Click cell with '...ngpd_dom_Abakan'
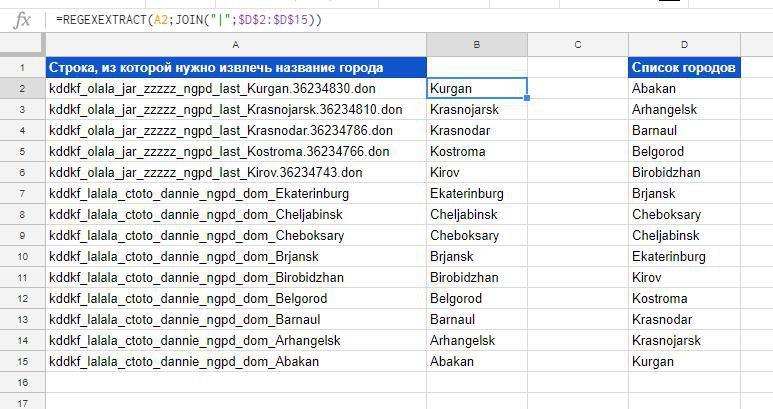 pos(236,362)
